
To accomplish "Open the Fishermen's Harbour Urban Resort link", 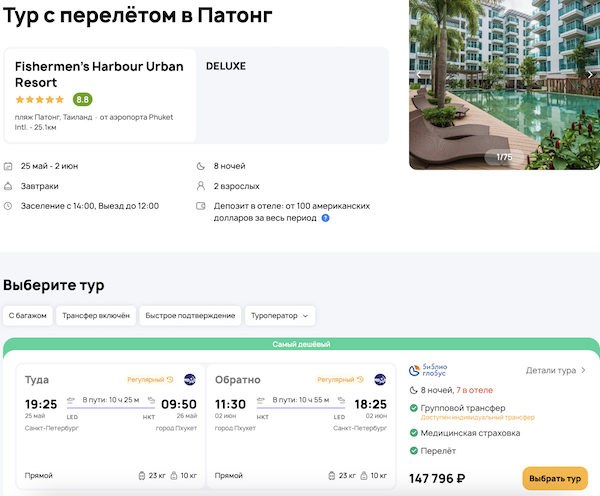I will coord(99,74).
